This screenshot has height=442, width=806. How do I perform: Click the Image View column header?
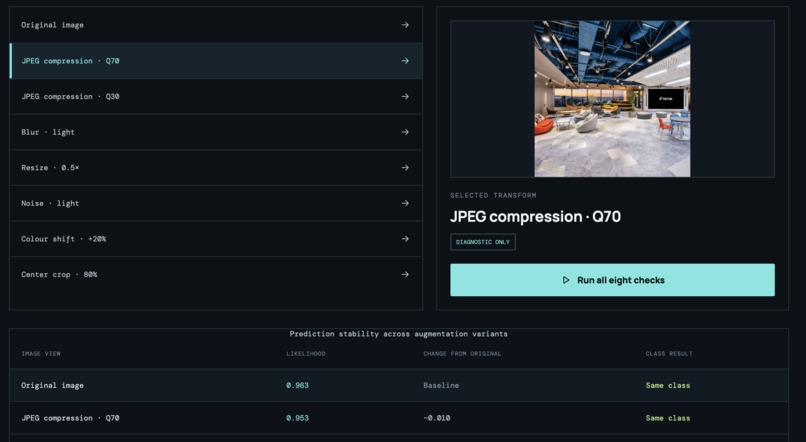[41, 354]
